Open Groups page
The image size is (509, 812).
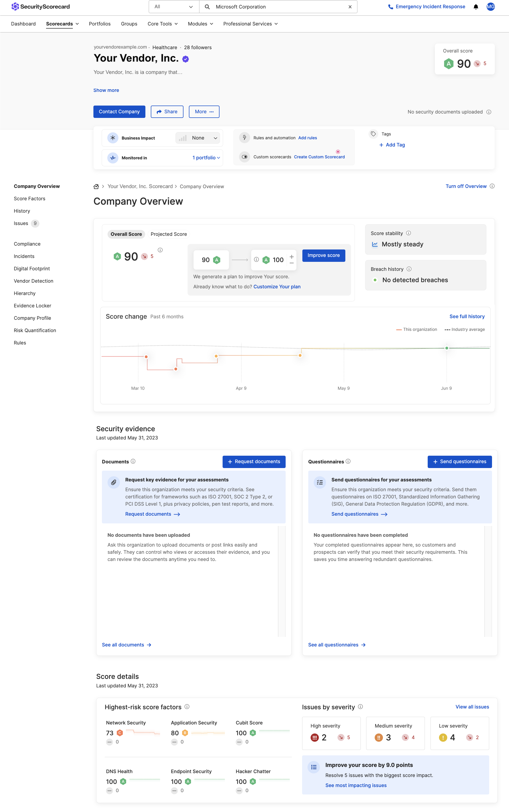click(x=129, y=24)
